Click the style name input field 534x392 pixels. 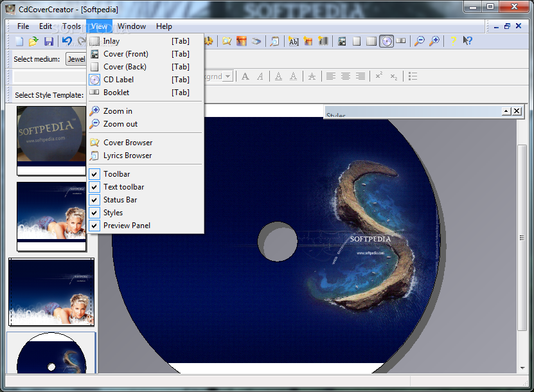49,76
